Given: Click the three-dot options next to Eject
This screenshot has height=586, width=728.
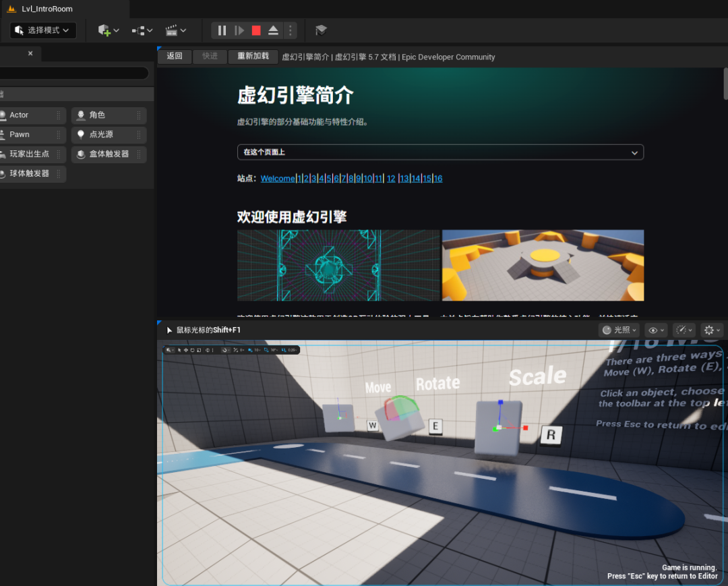Looking at the screenshot, I should pos(290,30).
